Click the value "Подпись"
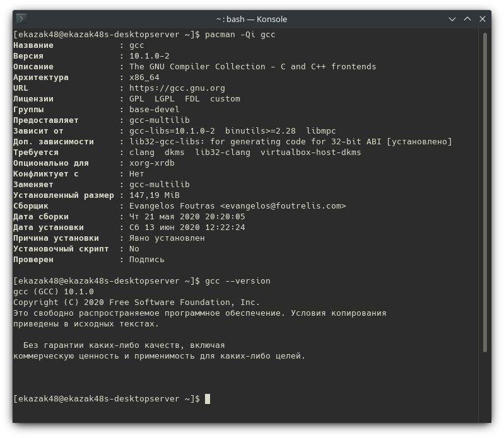504x438 pixels. tap(146, 260)
